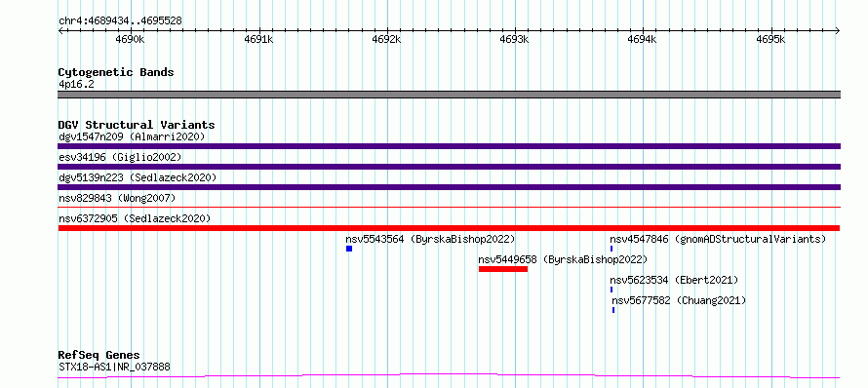Screen dimensions: 868x388
Task: Click the magenta STX18-AS1 gene line
Action: point(449,376)
